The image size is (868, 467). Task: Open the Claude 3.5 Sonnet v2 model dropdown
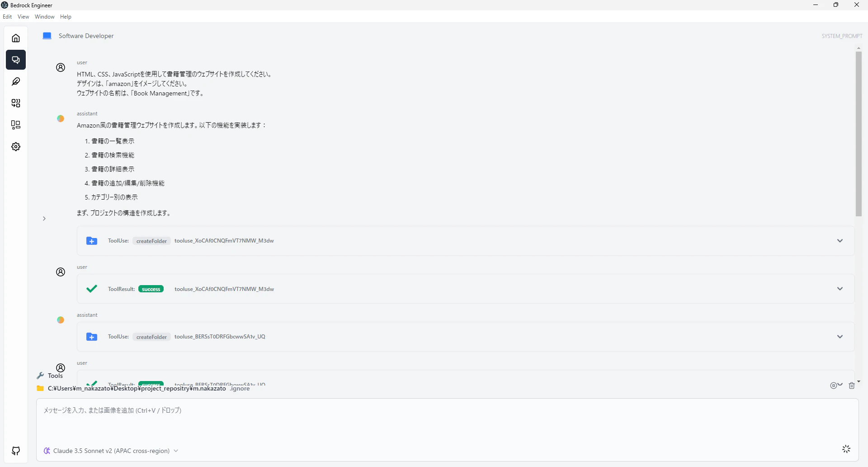pyautogui.click(x=111, y=451)
